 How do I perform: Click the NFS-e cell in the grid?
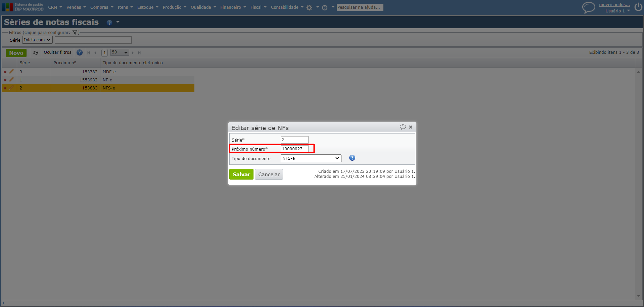(147, 88)
